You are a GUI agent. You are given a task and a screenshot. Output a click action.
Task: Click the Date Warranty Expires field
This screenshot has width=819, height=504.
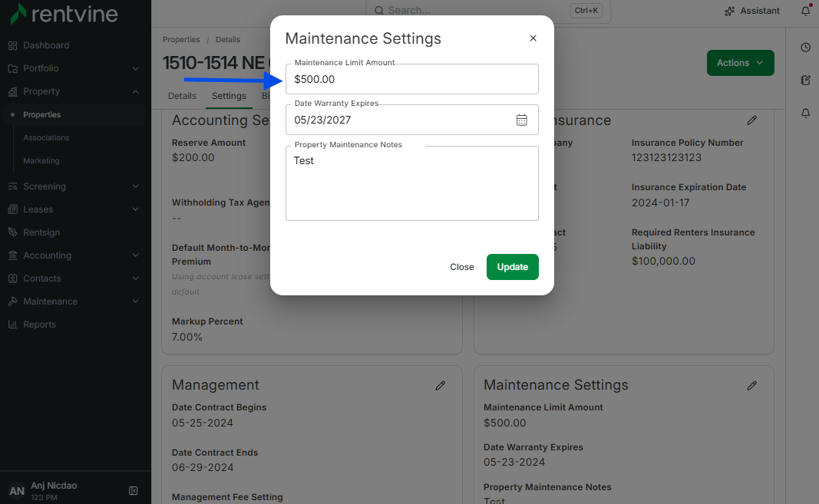point(411,120)
